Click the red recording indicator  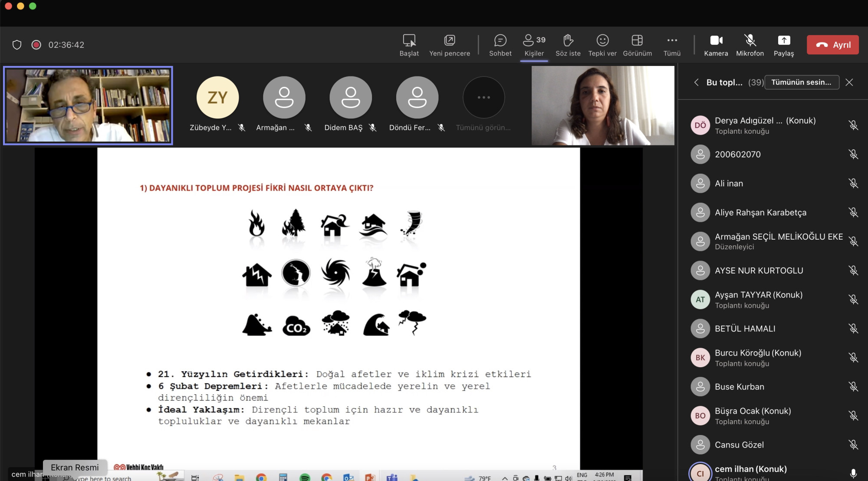(36, 45)
